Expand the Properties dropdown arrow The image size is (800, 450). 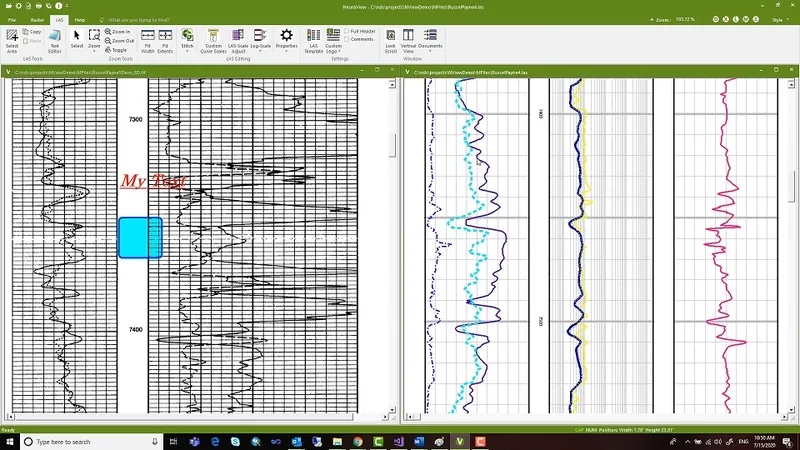[x=286, y=52]
